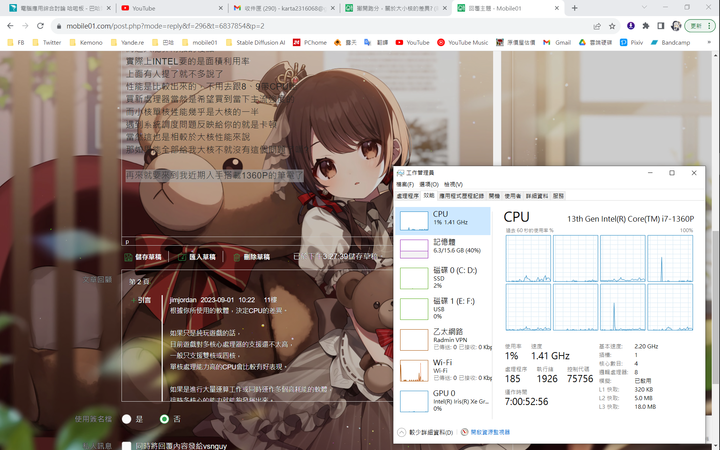Switch to 使用者 tab in Task Manager
720x450 pixels.
point(513,196)
